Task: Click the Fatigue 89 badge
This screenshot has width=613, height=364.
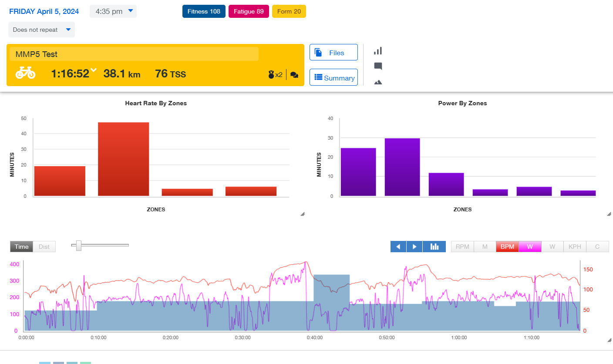Action: pyautogui.click(x=249, y=11)
